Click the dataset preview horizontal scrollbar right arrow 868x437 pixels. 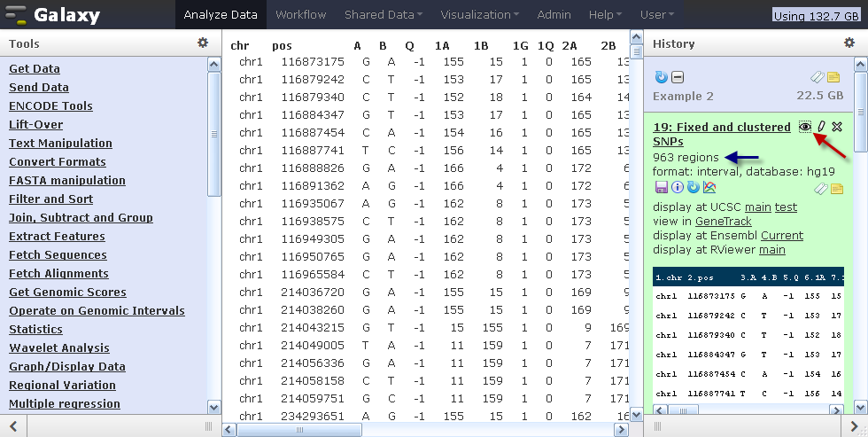(x=837, y=410)
